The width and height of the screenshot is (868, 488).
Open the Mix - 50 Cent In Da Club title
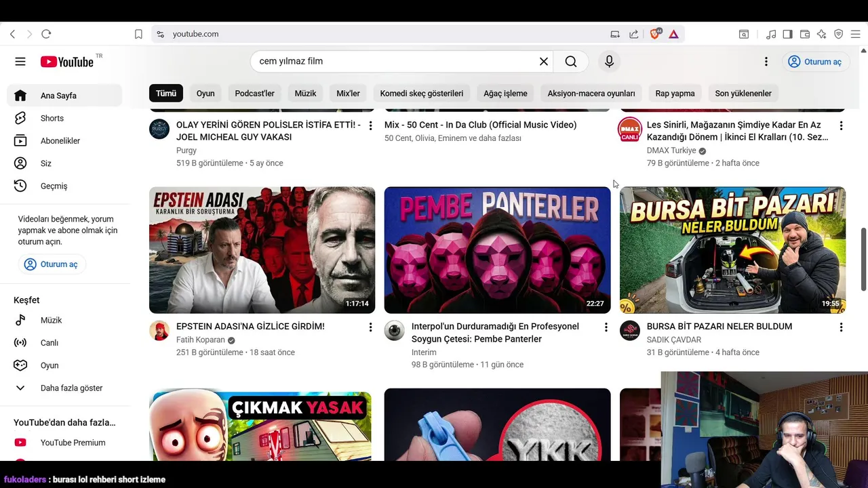[480, 125]
